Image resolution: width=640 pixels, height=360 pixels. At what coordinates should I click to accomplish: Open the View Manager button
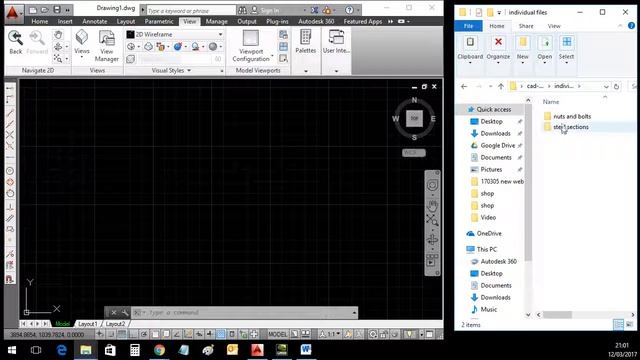pyautogui.click(x=107, y=46)
